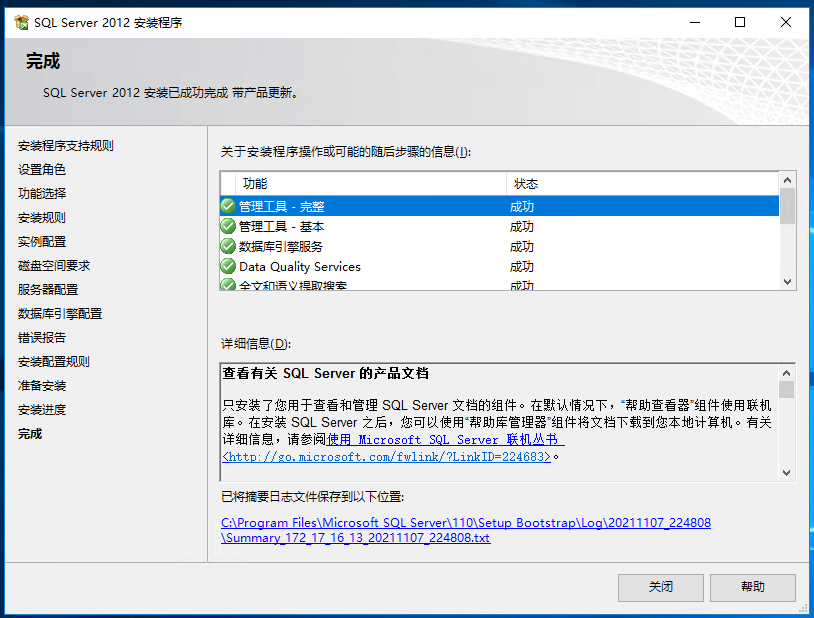The image size is (814, 618).
Task: Click green check icon beside 管理工具 - 基本
Action: coord(228,226)
